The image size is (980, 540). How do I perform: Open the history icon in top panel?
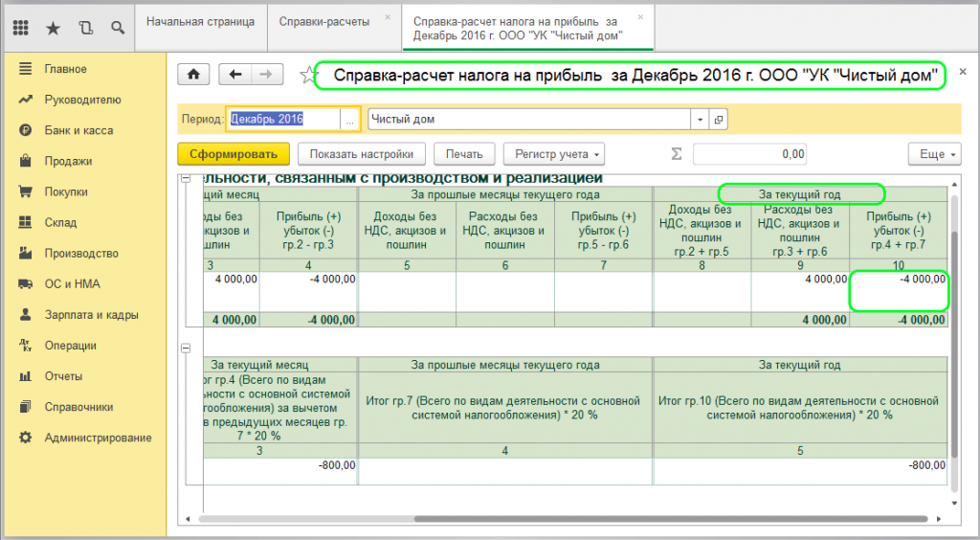[85, 28]
